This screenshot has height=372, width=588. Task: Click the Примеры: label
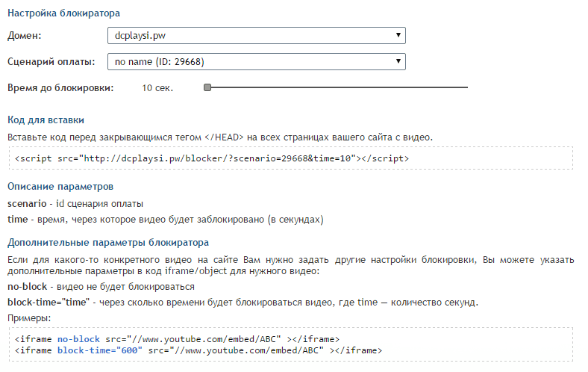(x=29, y=318)
